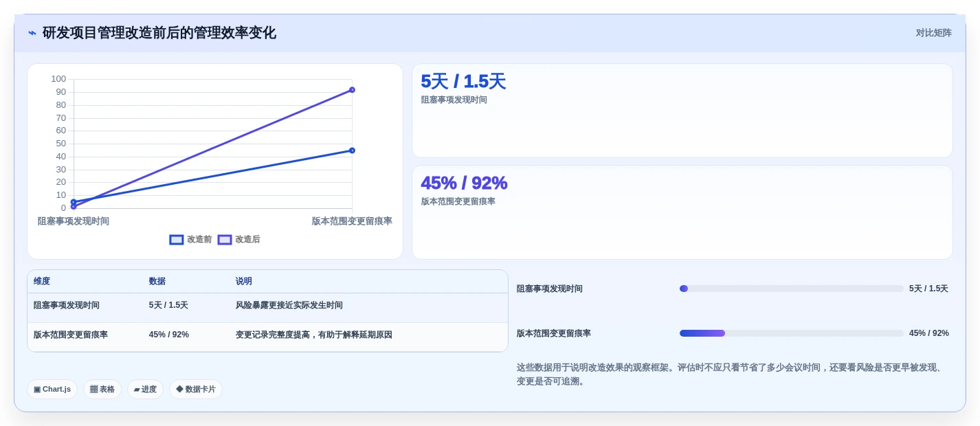Click the 说明 column header
This screenshot has width=980, height=426.
244,282
